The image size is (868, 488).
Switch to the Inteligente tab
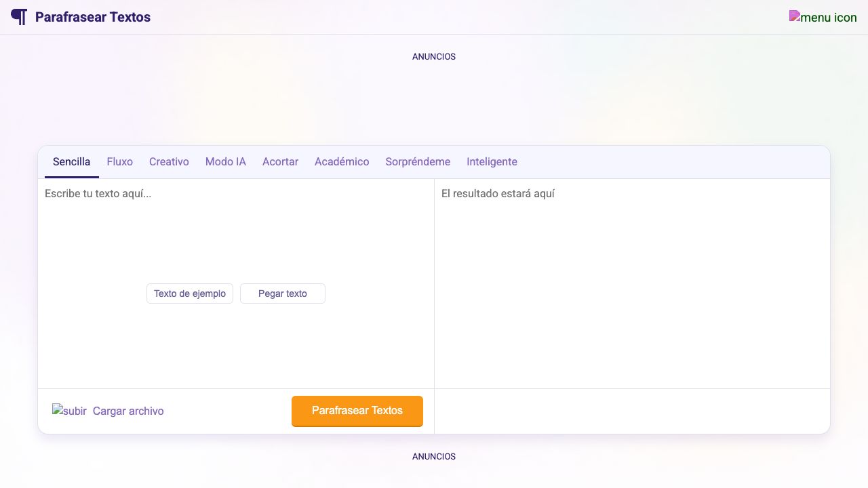click(492, 162)
